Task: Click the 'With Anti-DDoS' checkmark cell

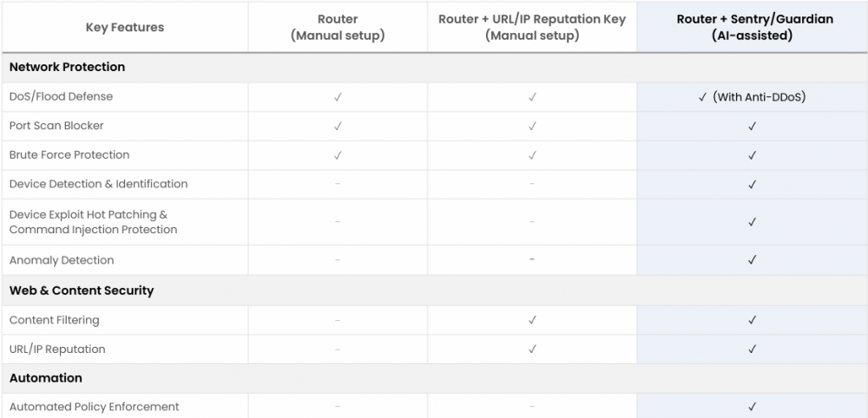Action: [752, 97]
